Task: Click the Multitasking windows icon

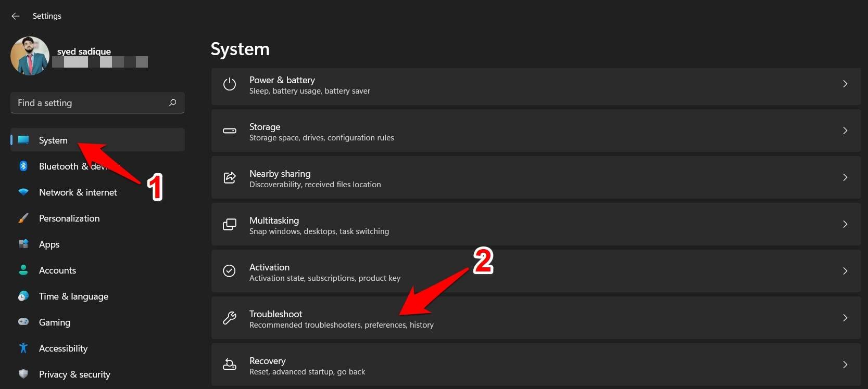Action: 230,225
